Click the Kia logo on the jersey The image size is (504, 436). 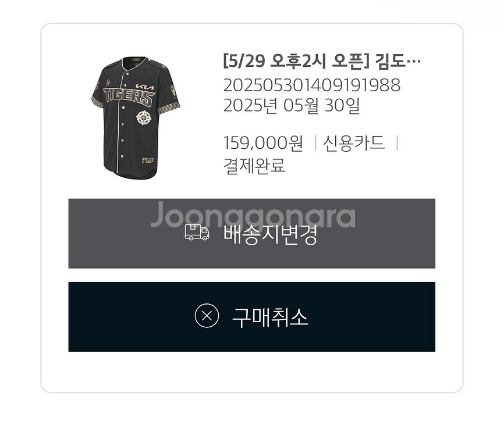145,87
